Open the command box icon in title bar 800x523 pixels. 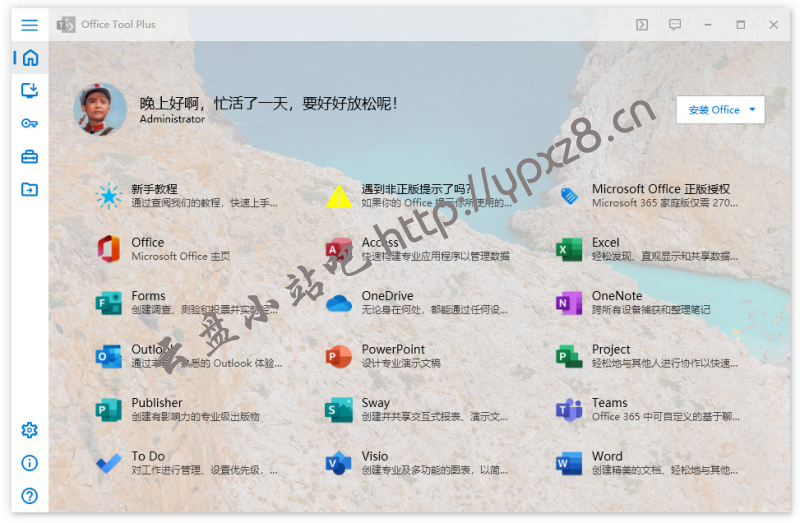tap(642, 24)
